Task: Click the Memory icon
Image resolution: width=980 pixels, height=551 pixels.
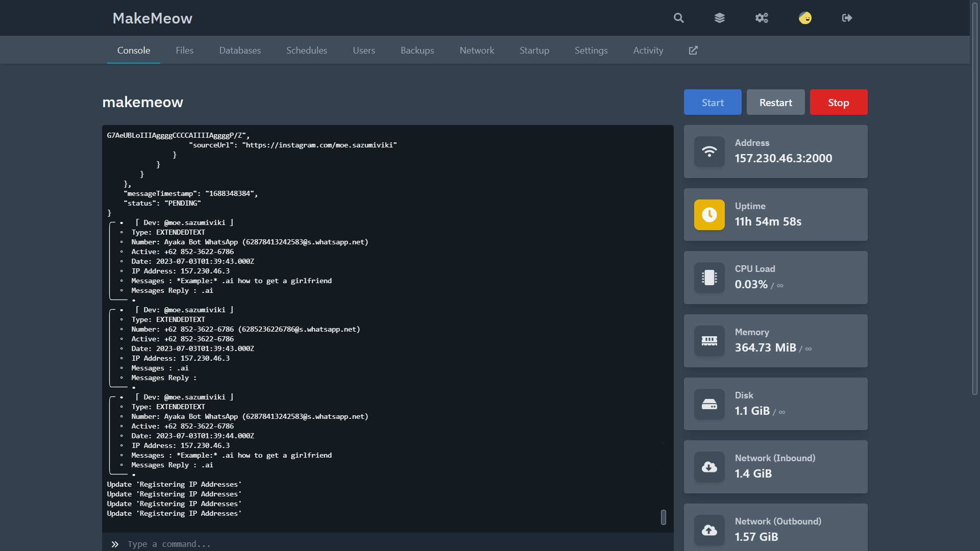Action: pos(709,341)
